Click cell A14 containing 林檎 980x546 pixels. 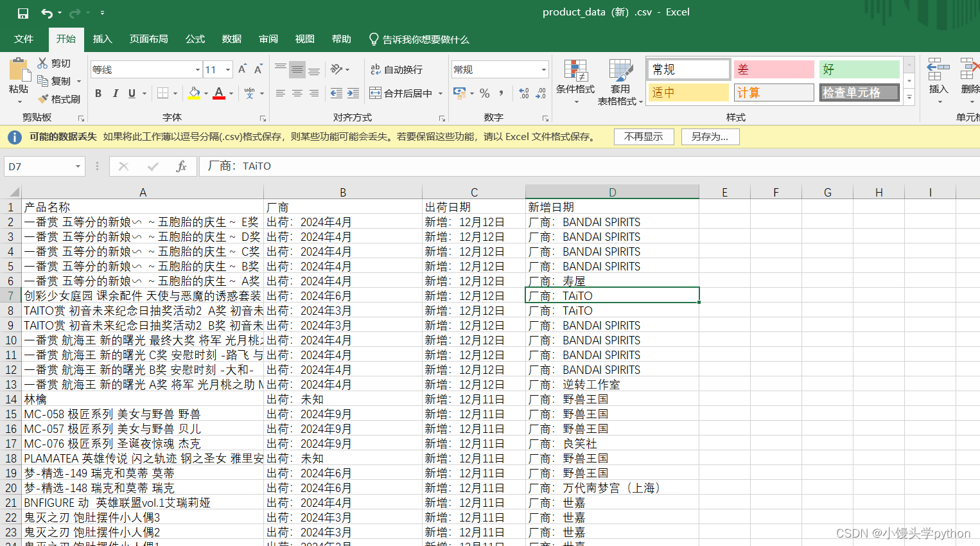click(143, 400)
